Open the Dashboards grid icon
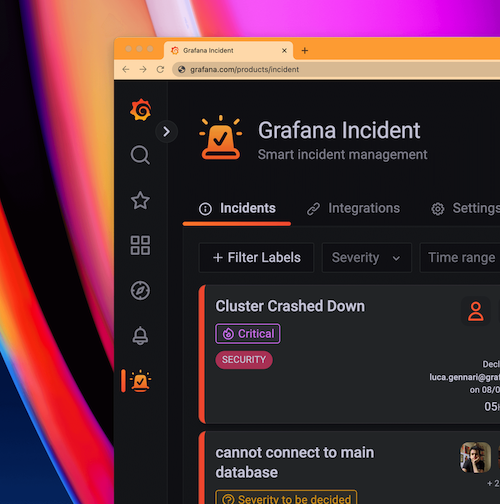Viewport: 500px width, 504px height. (x=140, y=245)
